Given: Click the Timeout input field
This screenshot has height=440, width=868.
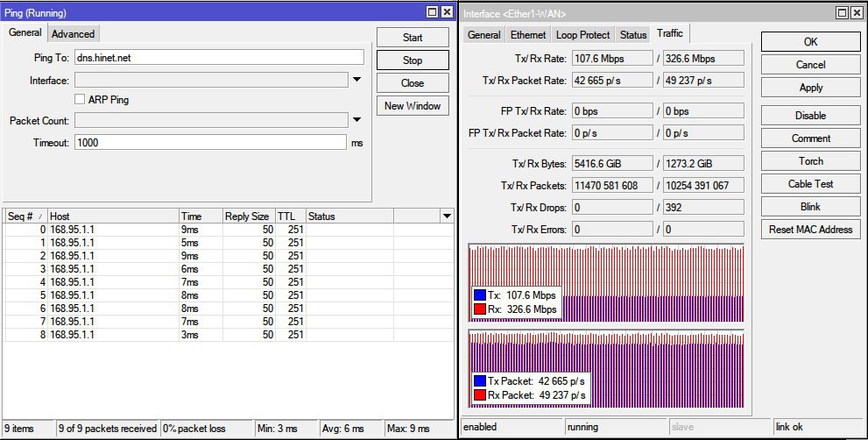Looking at the screenshot, I should point(210,142).
